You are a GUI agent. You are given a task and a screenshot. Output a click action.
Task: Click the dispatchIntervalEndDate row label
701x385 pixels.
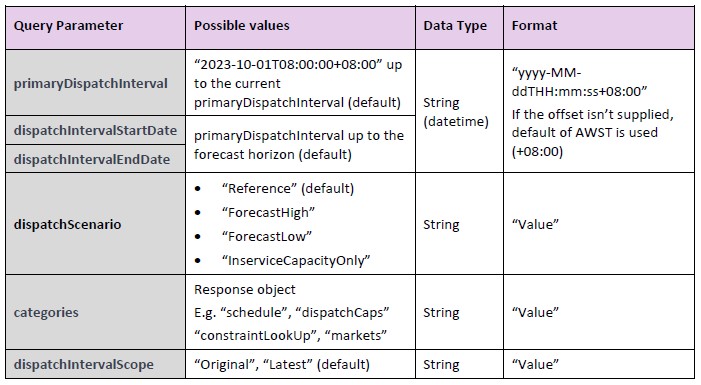pos(95,159)
